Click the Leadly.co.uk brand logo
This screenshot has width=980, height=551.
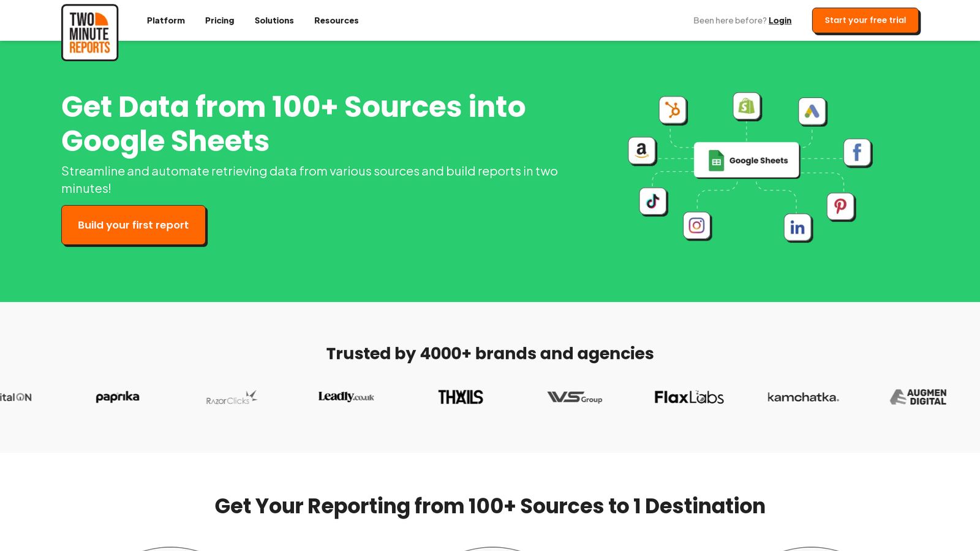pos(346,397)
